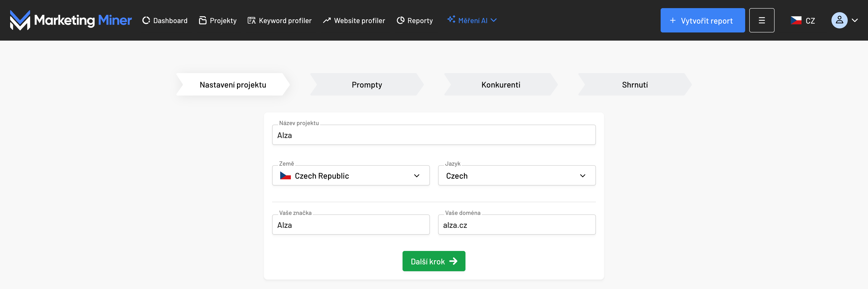Focus the Vaše doména input field

coord(516,225)
